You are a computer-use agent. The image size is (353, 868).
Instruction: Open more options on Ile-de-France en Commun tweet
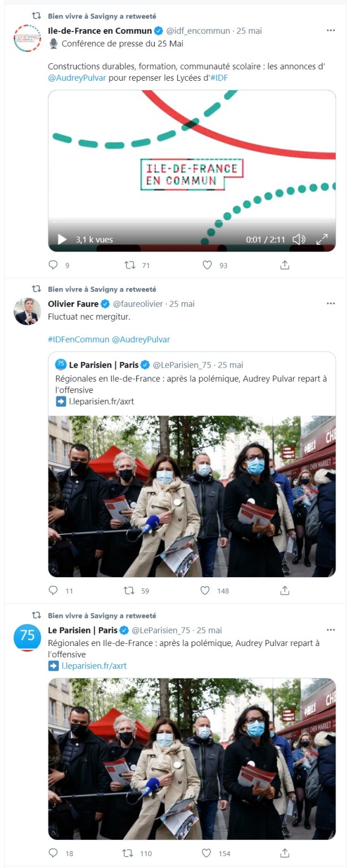pyautogui.click(x=331, y=30)
